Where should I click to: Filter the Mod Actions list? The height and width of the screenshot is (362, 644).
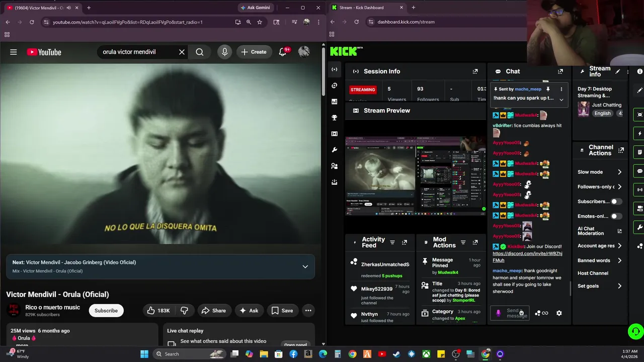coord(463,242)
